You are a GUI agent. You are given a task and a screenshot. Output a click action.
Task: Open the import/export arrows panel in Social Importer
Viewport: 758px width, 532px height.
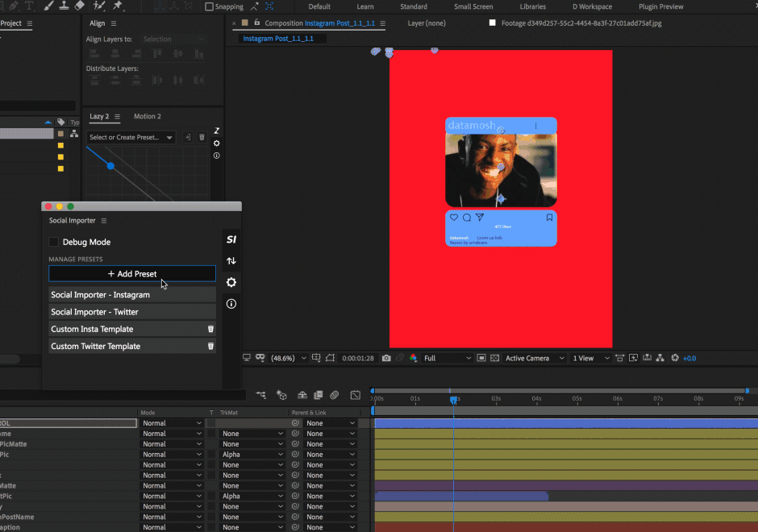click(x=231, y=260)
